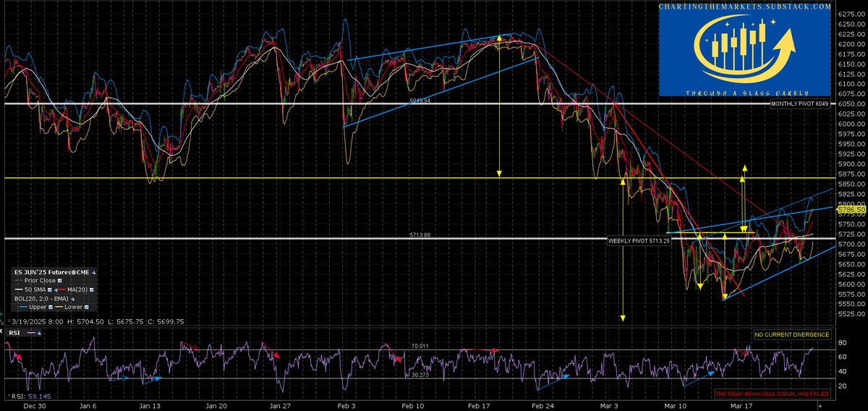
Task: Toggle the Bollinger Lower band checkbox
Action: (87, 307)
